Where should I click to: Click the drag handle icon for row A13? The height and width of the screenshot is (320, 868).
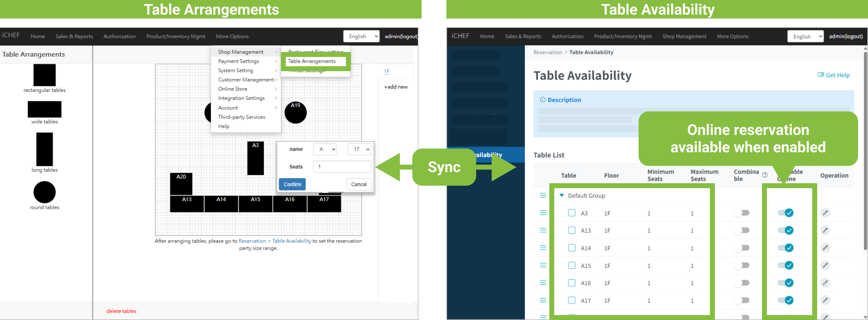point(543,231)
